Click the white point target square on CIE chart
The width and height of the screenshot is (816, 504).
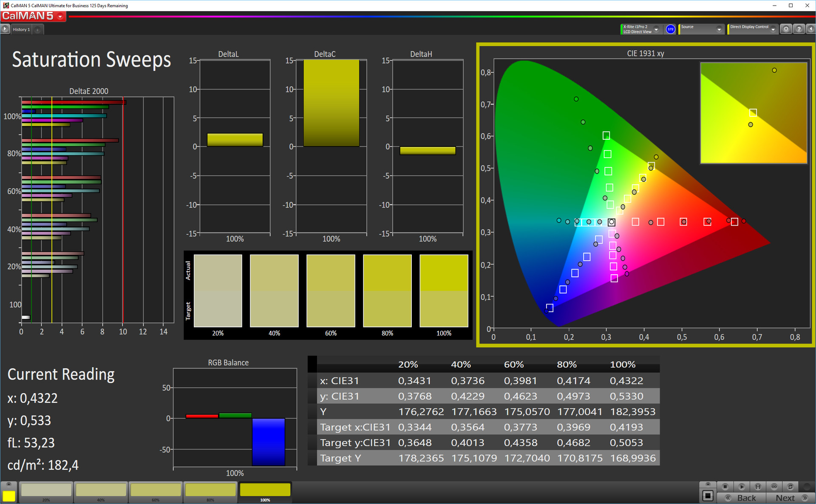click(x=611, y=222)
